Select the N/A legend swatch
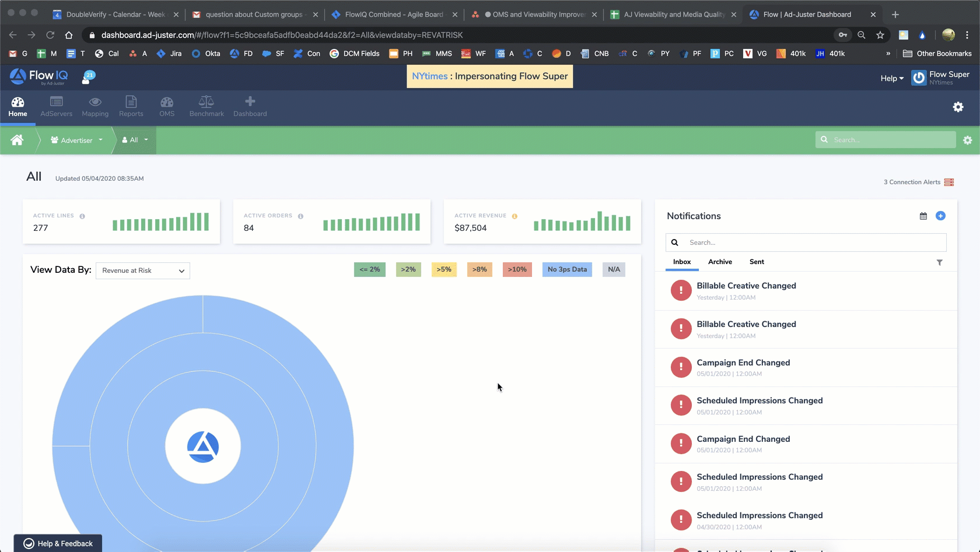Screen dimensions: 980x552 [614, 270]
